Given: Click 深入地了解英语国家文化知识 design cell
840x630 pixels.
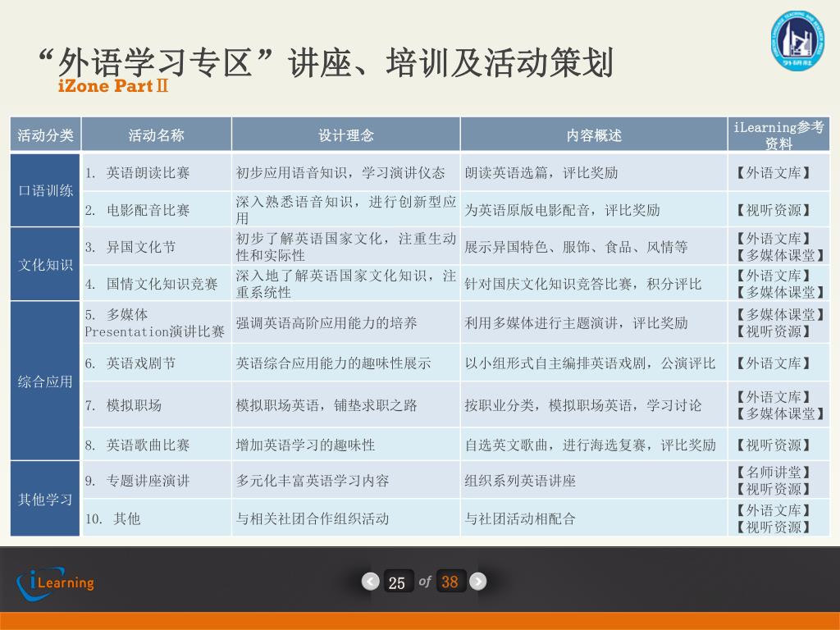Looking at the screenshot, I should pos(346,283).
